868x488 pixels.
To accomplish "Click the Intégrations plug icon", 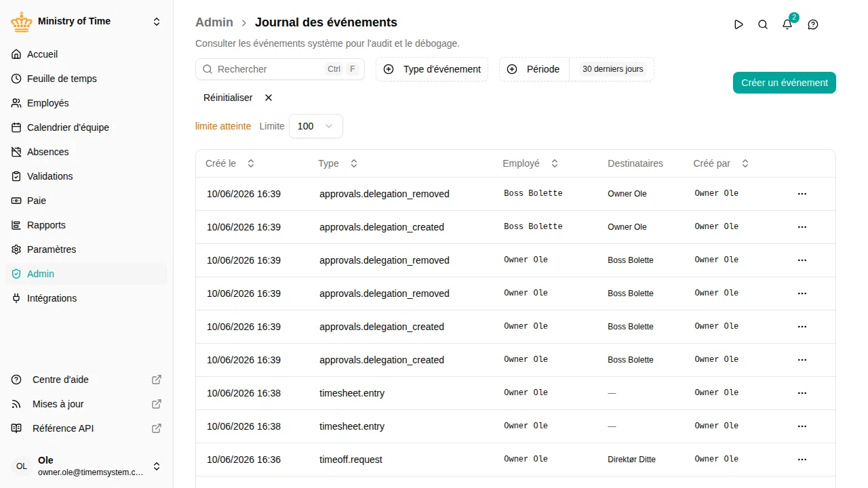I will point(16,298).
